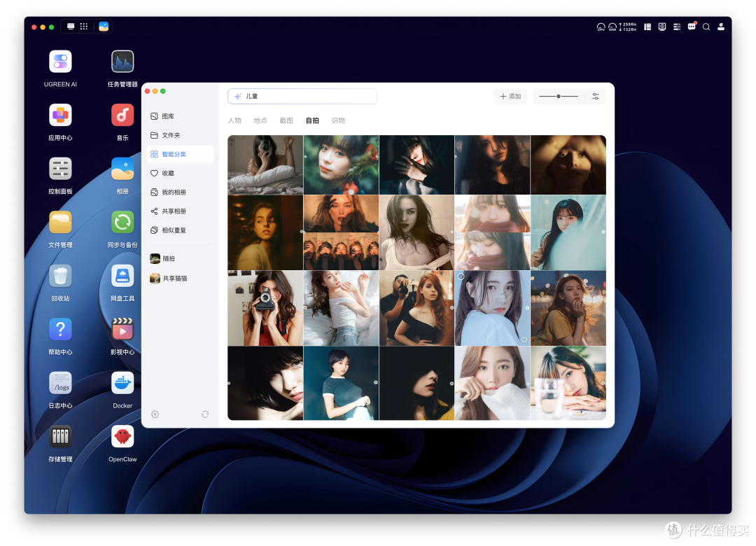Click the 添加 button
This screenshot has width=756, height=546.
(510, 97)
